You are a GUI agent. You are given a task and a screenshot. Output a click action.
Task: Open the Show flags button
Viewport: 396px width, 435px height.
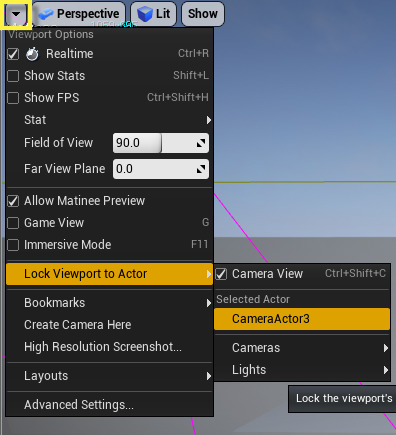203,14
